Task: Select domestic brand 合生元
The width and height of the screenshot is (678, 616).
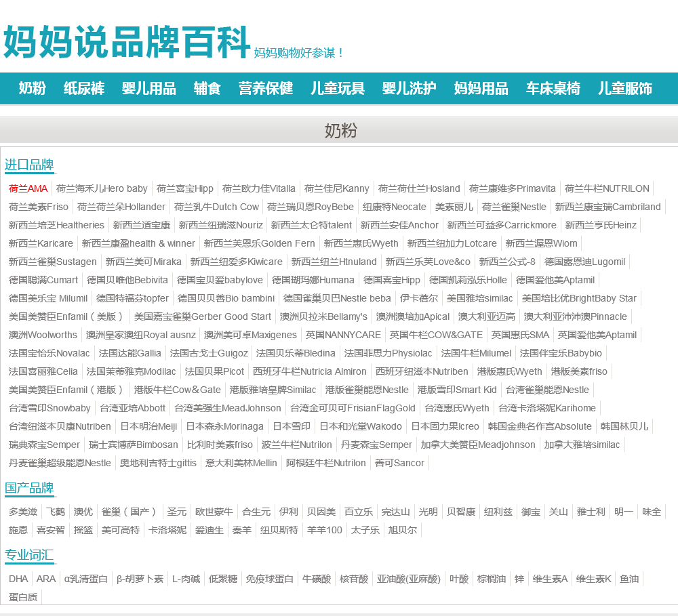Action: [x=256, y=512]
